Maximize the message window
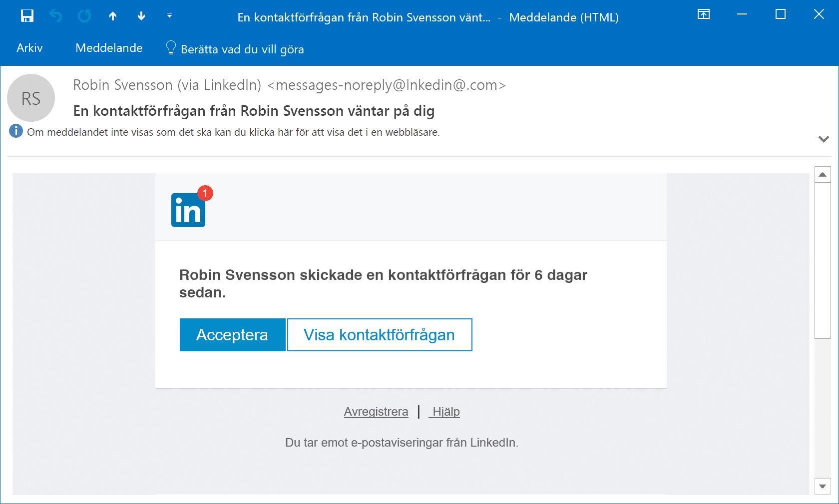The width and height of the screenshot is (839, 504). (x=781, y=14)
